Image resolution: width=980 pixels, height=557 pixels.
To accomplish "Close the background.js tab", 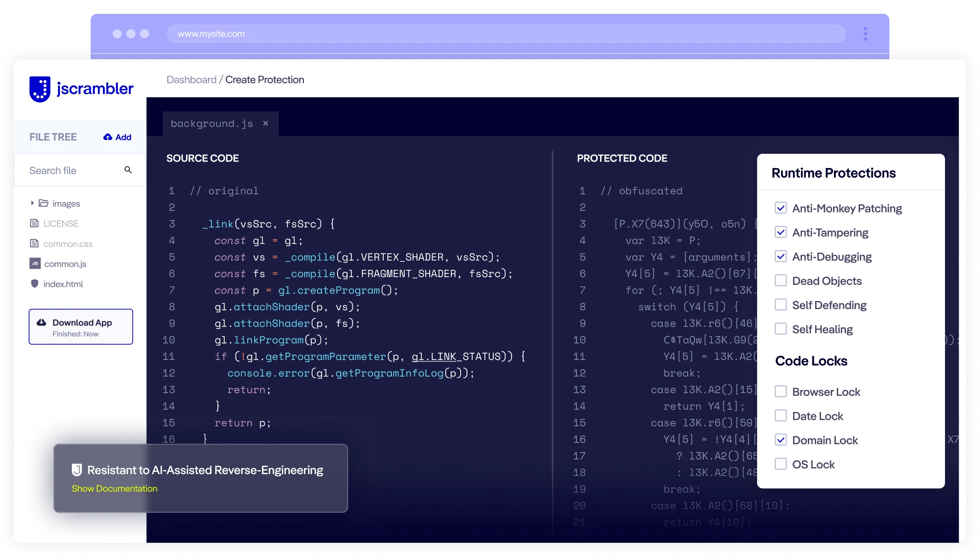I will (x=266, y=123).
